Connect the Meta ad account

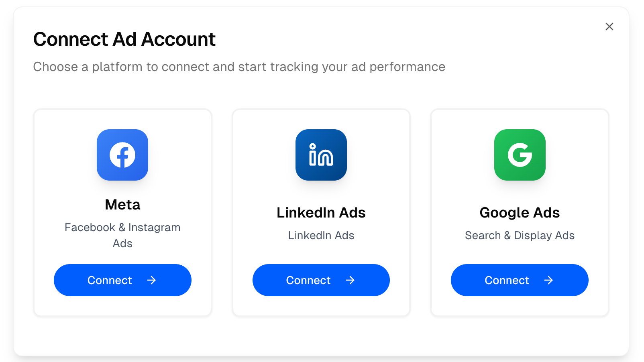pyautogui.click(x=122, y=280)
